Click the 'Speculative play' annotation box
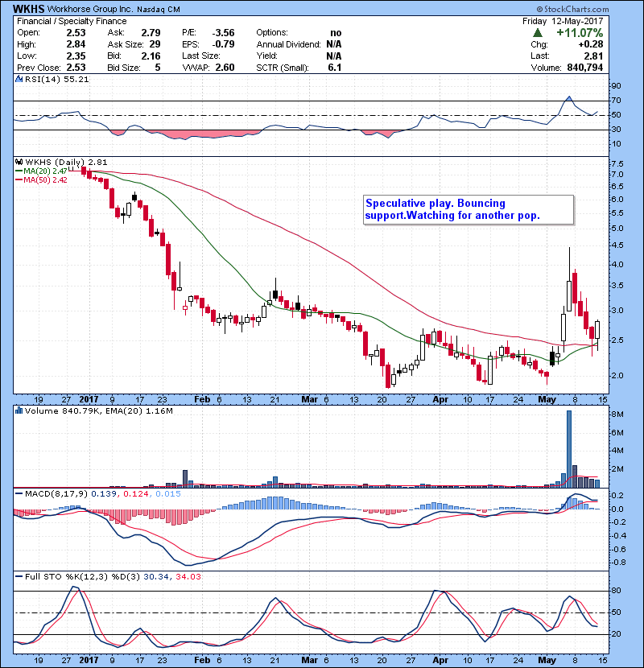644x668 pixels. (x=469, y=209)
